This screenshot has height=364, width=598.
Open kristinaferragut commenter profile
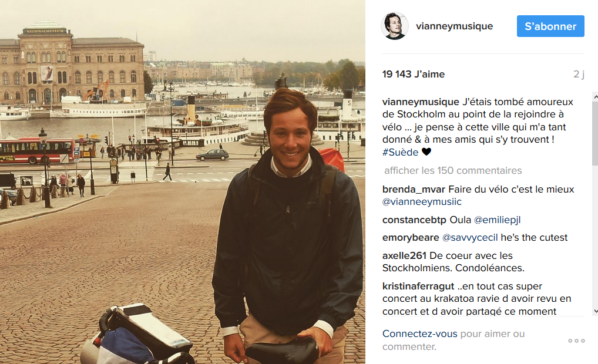(x=418, y=286)
